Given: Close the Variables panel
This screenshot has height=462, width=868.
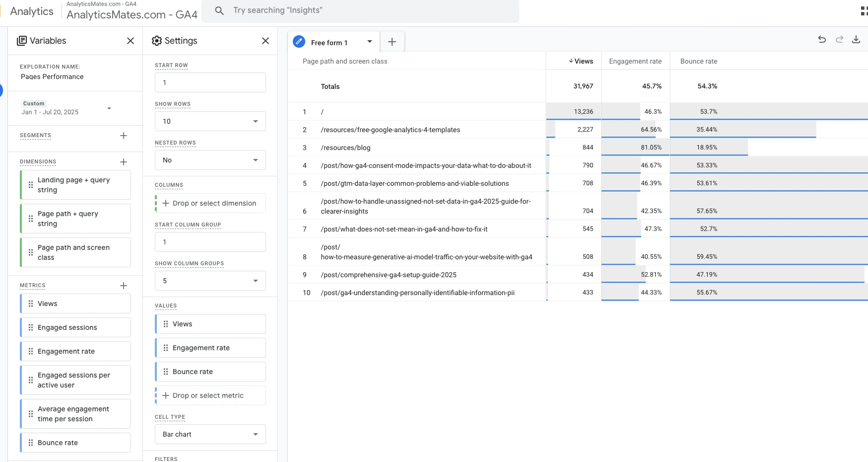Looking at the screenshot, I should [131, 41].
